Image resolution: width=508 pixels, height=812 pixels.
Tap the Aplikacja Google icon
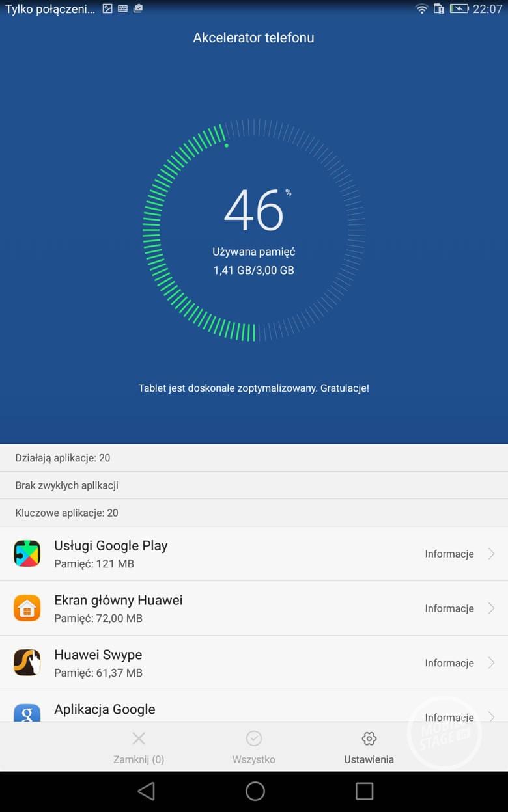[x=27, y=712]
